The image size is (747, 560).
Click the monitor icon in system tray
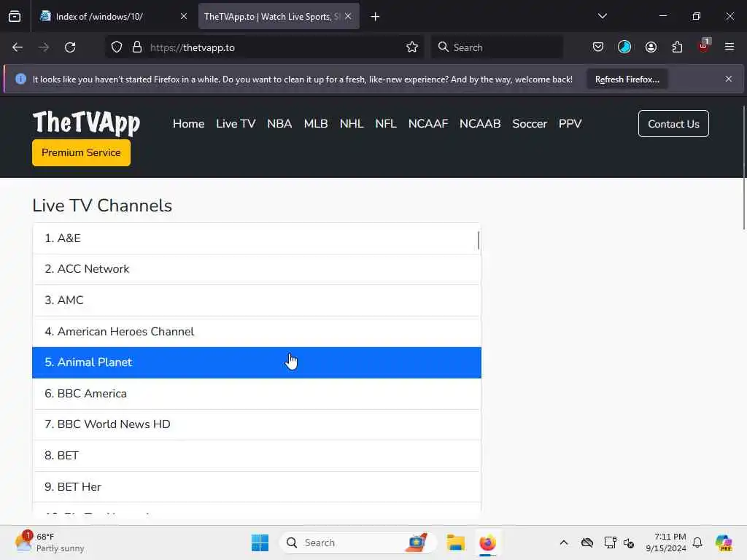click(611, 542)
